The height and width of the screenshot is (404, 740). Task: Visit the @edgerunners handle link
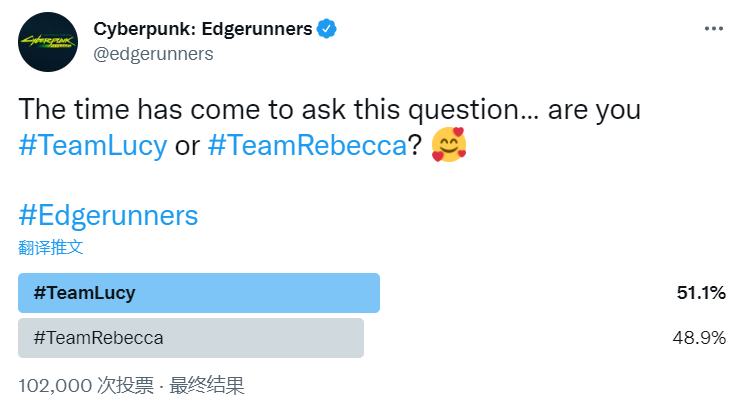(153, 54)
